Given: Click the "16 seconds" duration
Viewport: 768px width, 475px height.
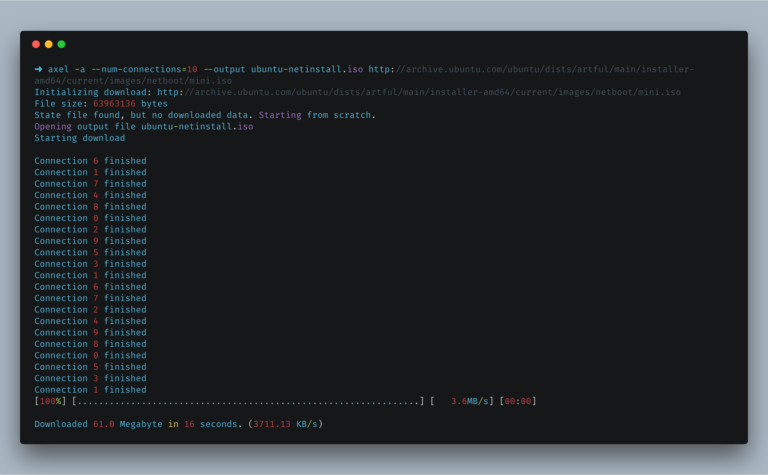Looking at the screenshot, I should coord(211,424).
